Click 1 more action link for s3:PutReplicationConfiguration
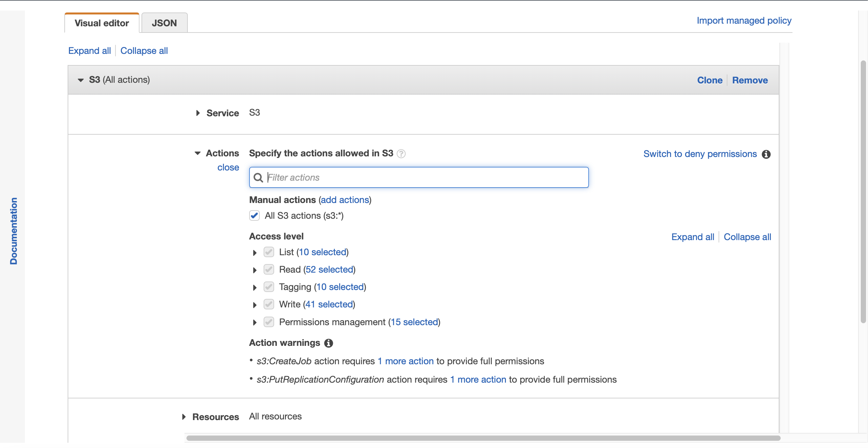The width and height of the screenshot is (868, 448). (478, 380)
